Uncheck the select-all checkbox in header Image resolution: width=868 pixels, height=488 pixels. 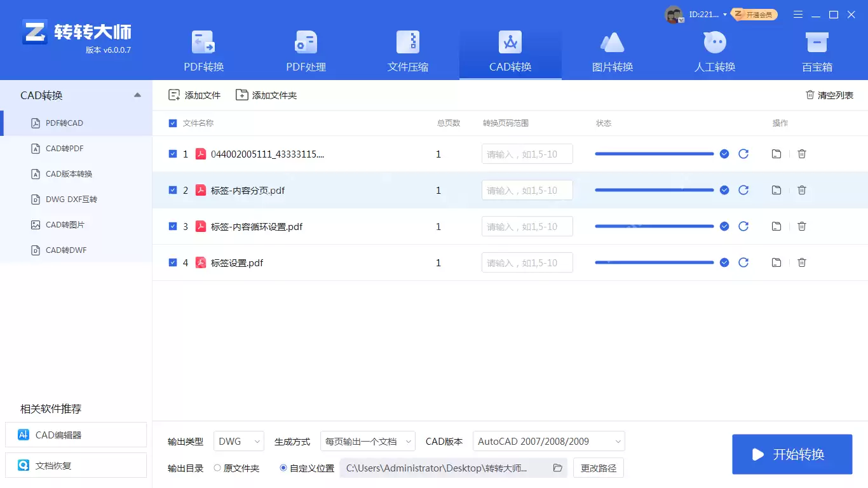click(172, 123)
